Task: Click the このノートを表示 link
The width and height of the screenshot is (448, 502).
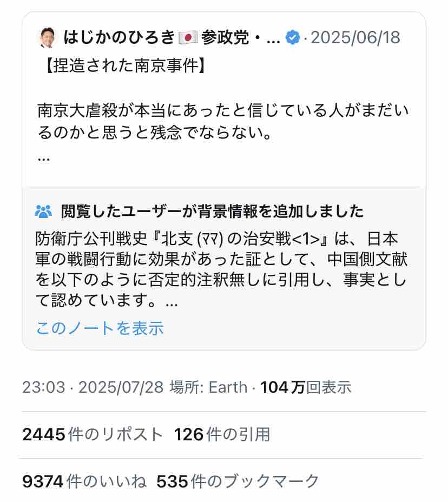Action: tap(100, 328)
